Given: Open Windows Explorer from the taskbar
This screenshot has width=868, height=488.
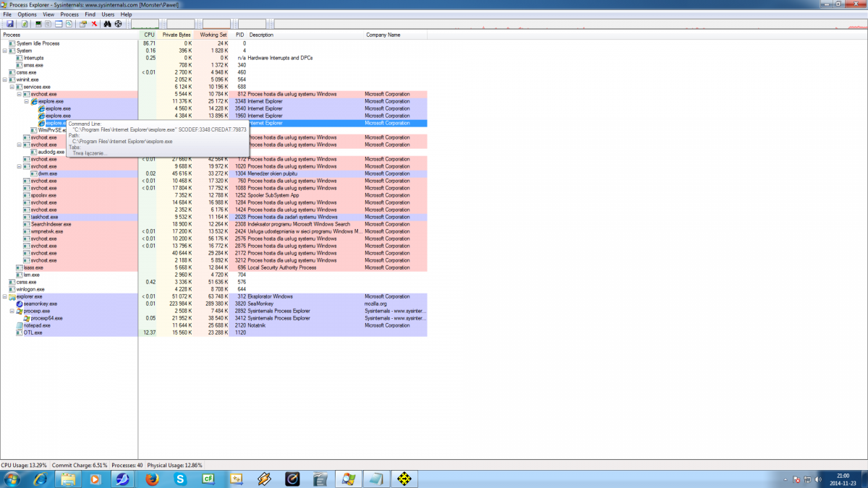Looking at the screenshot, I should [x=69, y=479].
